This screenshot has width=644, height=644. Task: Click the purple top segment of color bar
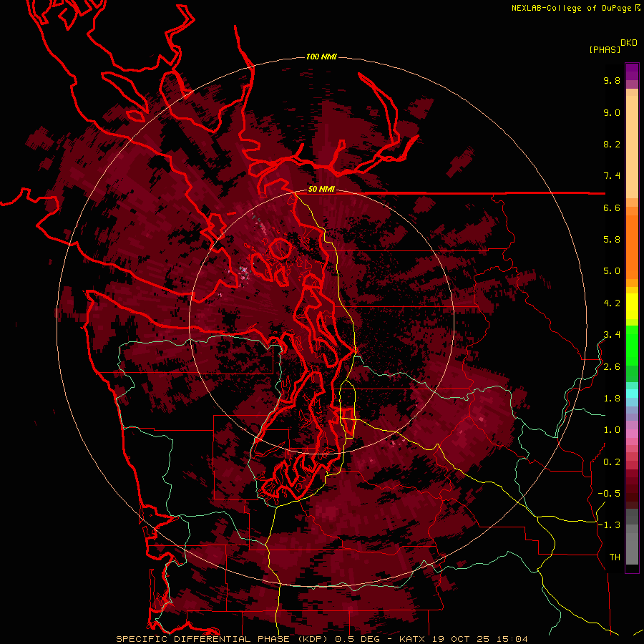pos(632,72)
